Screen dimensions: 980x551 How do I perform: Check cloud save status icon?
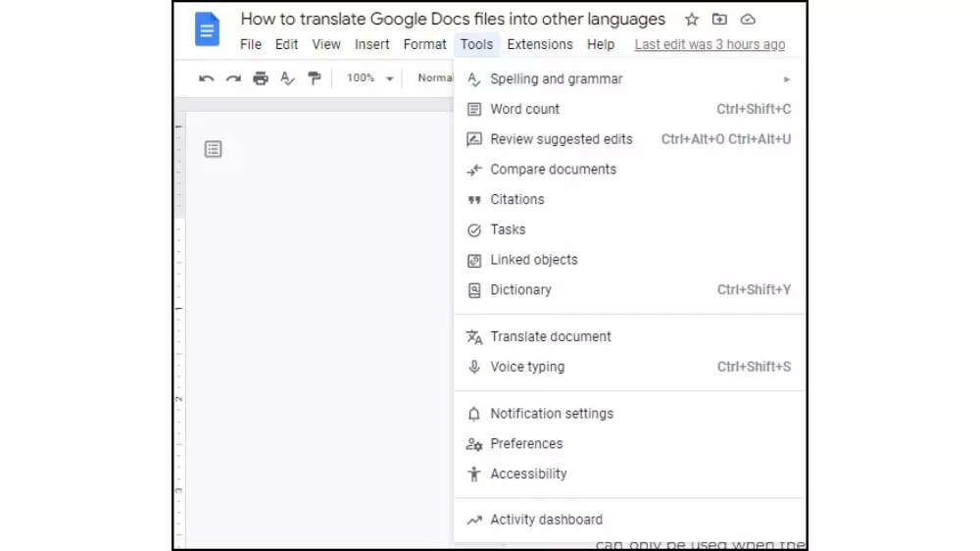748,20
